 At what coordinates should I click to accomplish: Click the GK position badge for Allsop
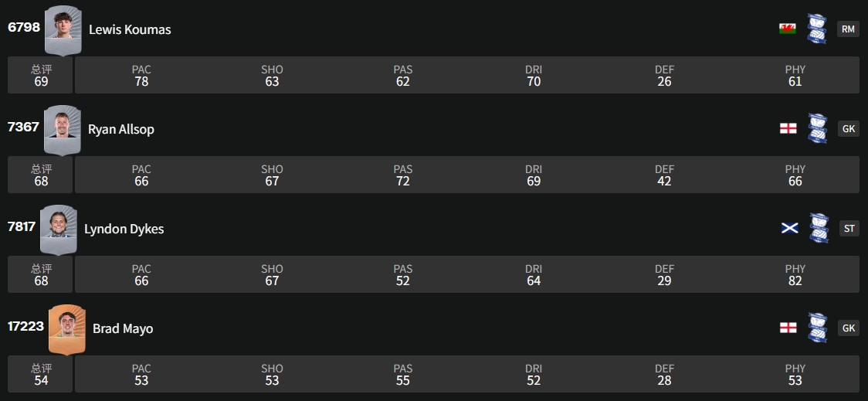[848, 129]
